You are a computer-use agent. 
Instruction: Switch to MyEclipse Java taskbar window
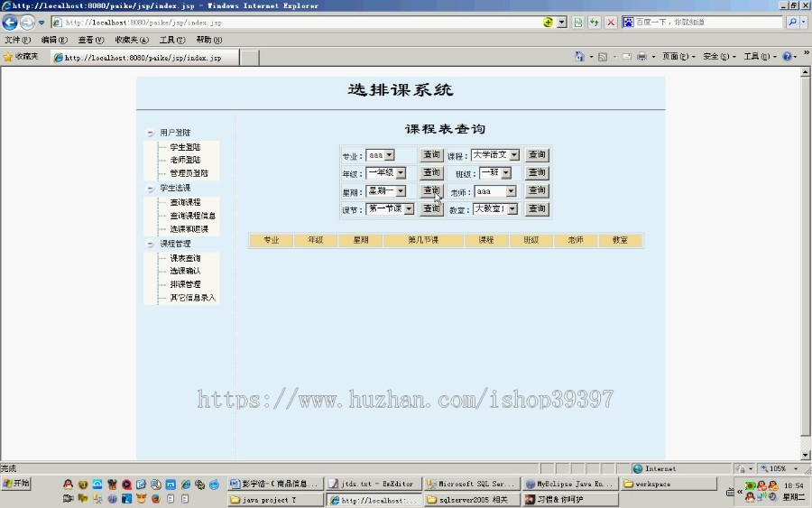pyautogui.click(x=570, y=484)
